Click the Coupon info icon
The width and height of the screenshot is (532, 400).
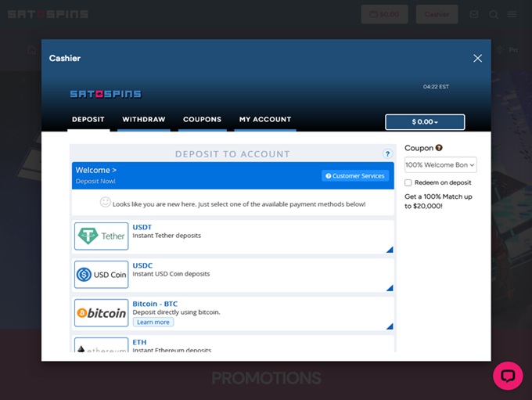(x=439, y=148)
